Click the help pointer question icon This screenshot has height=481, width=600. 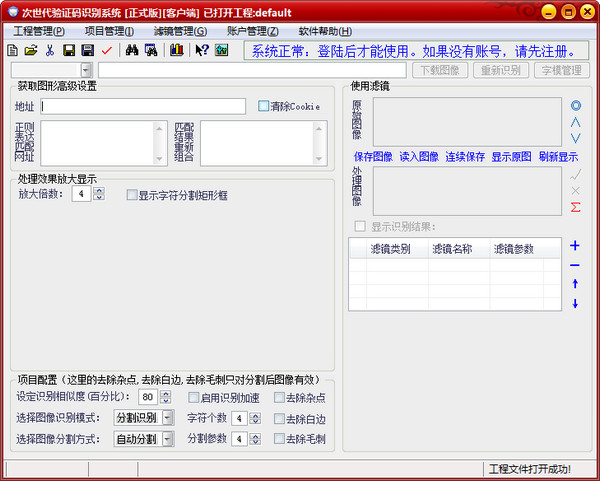coord(202,50)
